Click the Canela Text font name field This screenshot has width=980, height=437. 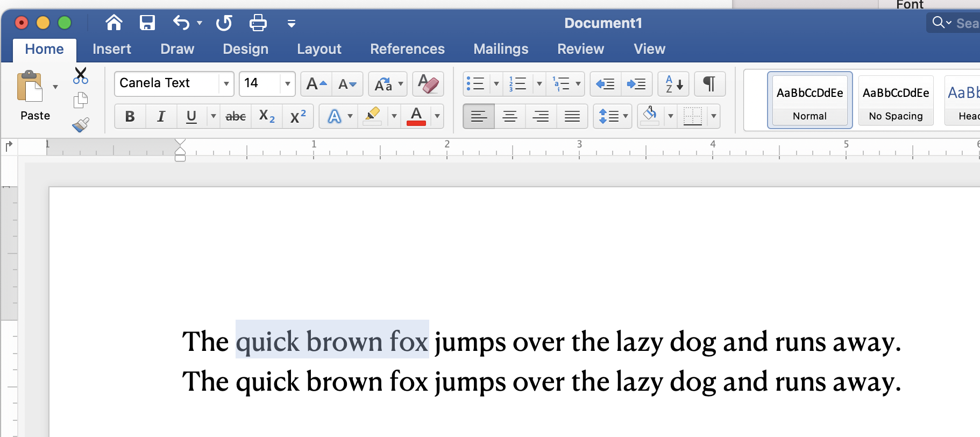pyautogui.click(x=167, y=83)
